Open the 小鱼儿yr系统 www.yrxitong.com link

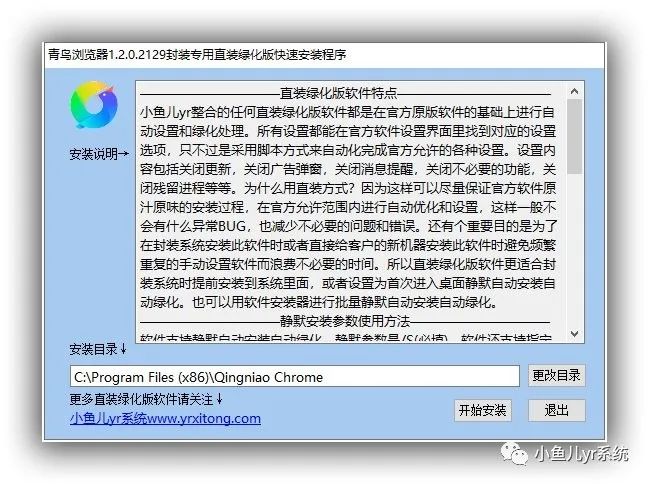pos(165,419)
